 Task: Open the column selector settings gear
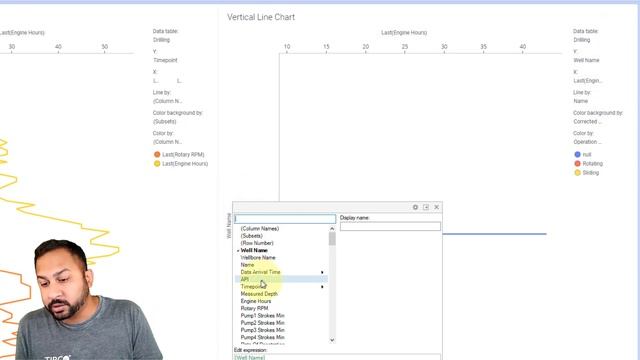[415, 207]
